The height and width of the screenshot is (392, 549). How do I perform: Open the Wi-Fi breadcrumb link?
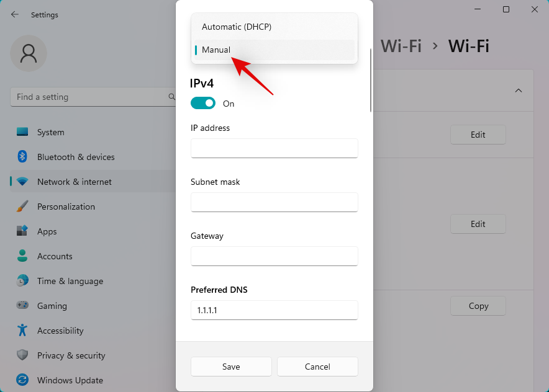click(401, 46)
